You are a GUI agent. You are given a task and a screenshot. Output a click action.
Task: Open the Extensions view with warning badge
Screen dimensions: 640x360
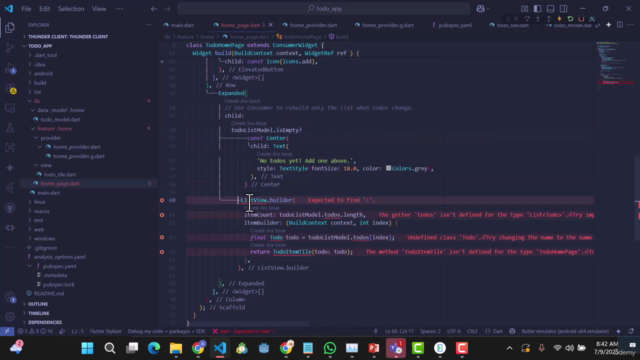pyautogui.click(x=10, y=88)
